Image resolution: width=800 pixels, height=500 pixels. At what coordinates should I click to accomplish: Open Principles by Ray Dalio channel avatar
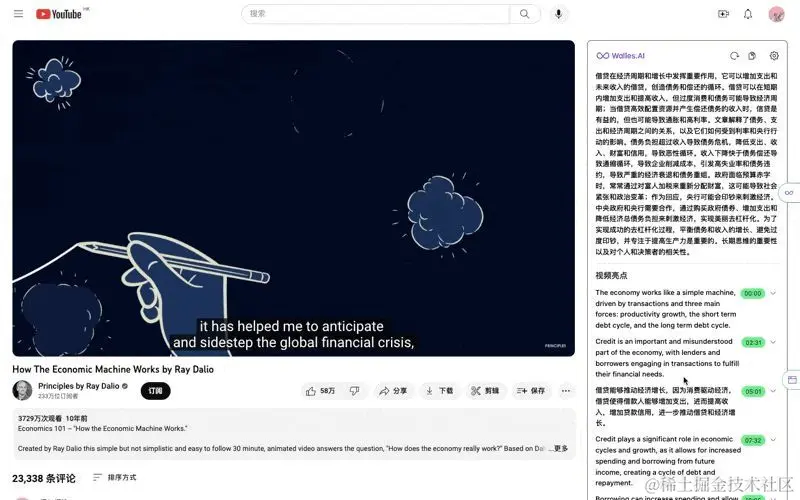pos(22,391)
